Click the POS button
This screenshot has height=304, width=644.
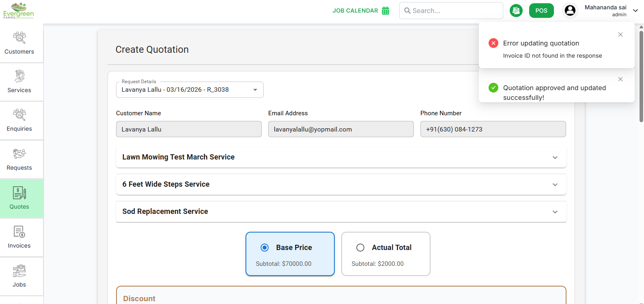point(541,11)
